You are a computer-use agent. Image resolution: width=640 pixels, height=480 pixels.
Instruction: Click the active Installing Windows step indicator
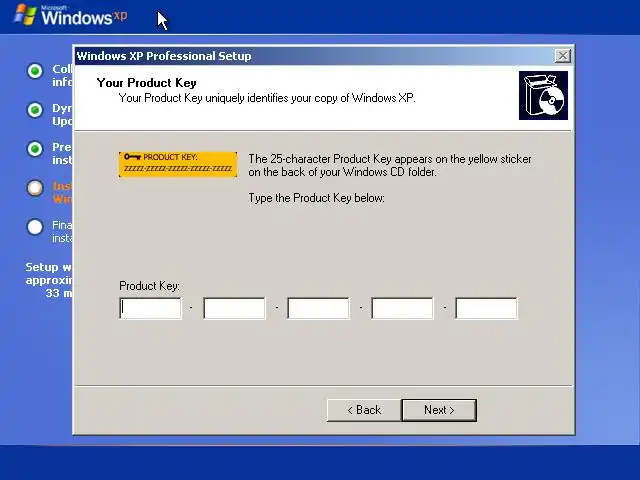(35, 188)
